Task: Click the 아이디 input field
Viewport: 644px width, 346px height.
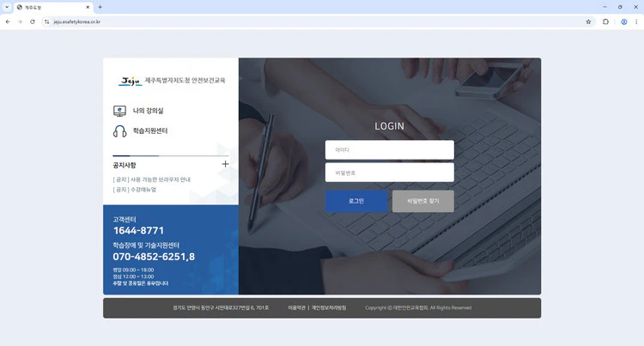Action: point(389,150)
